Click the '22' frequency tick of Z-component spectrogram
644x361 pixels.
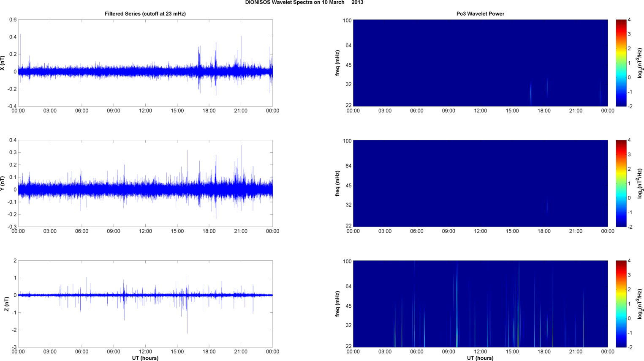(x=348, y=346)
